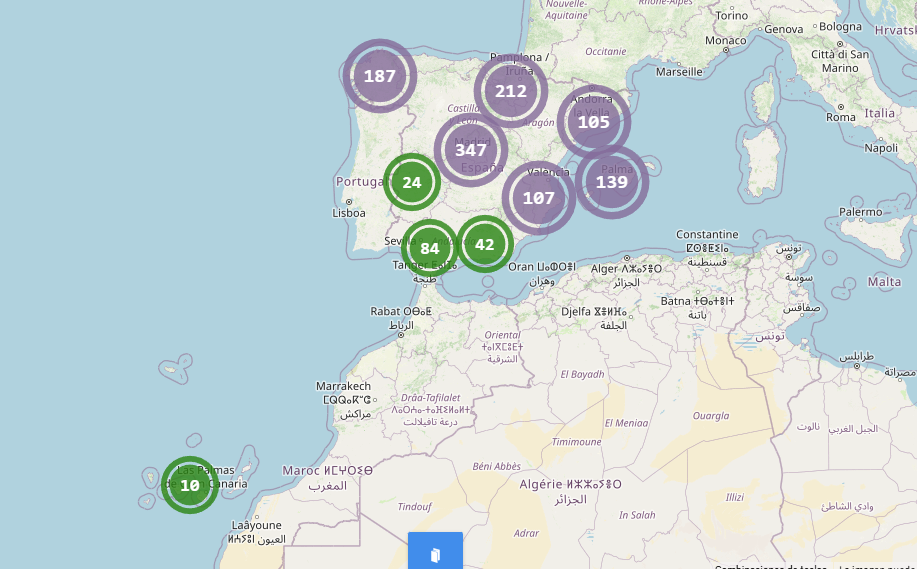Expand the 212 marker cluster near Pamplona
The height and width of the screenshot is (569, 917).
click(510, 91)
